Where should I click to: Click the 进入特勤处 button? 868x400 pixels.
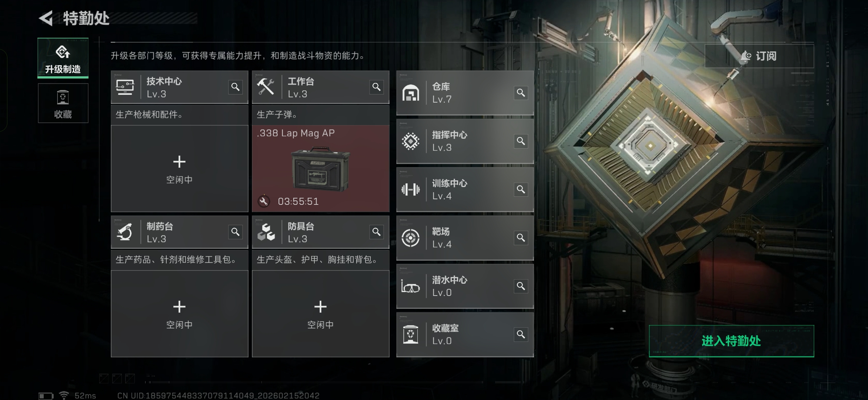731,341
